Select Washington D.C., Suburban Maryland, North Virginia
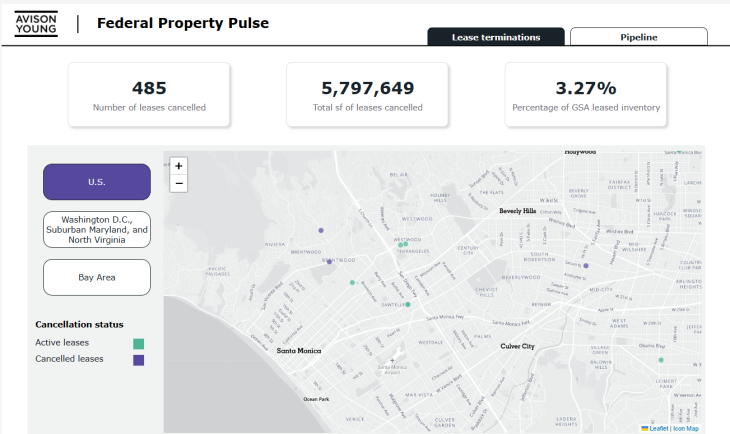 tap(97, 230)
